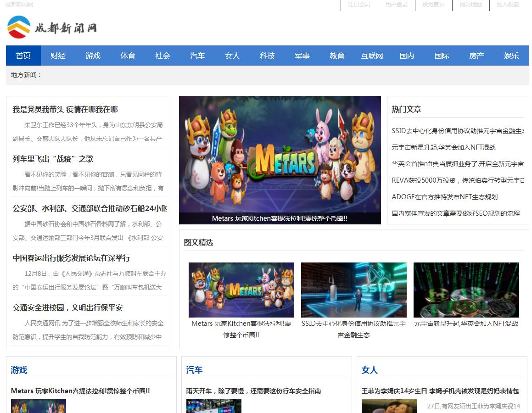Open headline 中国春运出行服务发展论坛在深举行
This screenshot has height=413, width=532.
pyautogui.click(x=71, y=258)
